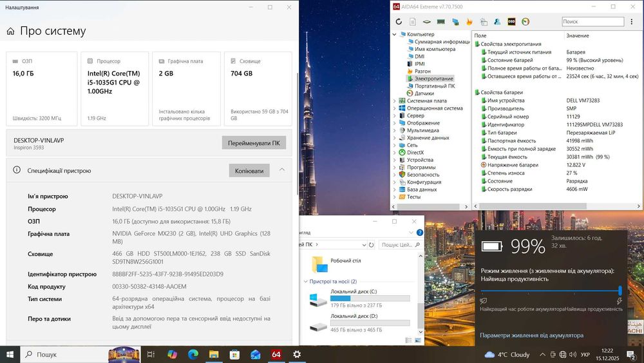Show hidden system tray icons chevron
This screenshot has width=644, height=363.
(542, 355)
